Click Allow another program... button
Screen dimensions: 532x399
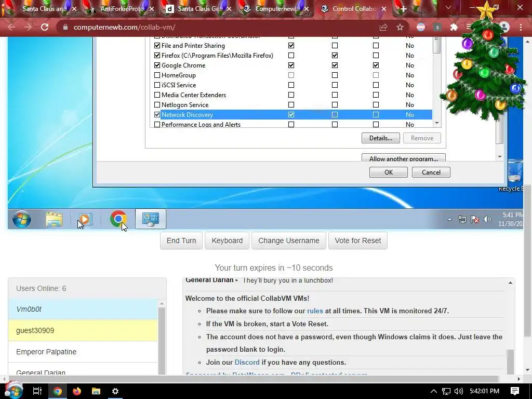(x=403, y=158)
